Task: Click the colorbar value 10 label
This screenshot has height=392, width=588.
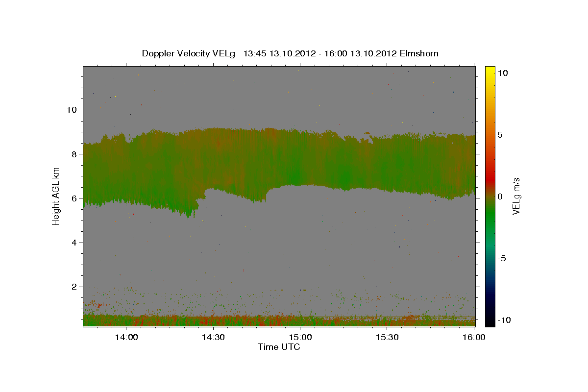Action: [x=503, y=73]
